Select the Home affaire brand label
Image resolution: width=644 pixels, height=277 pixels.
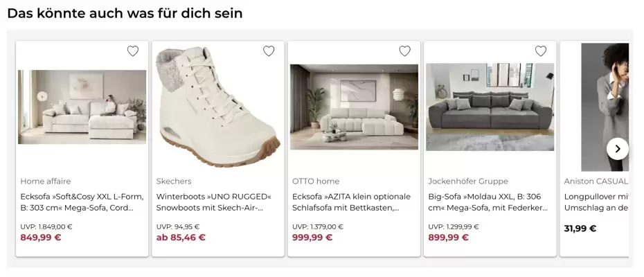46,181
